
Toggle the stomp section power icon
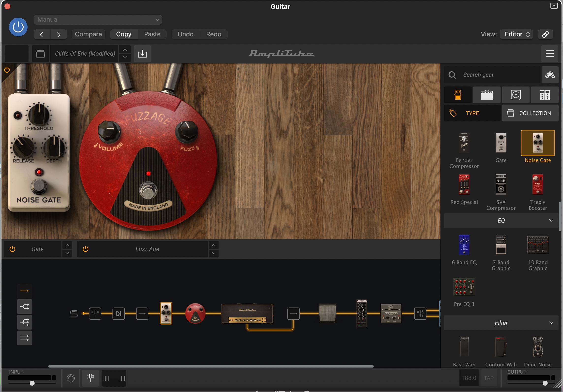point(7,70)
